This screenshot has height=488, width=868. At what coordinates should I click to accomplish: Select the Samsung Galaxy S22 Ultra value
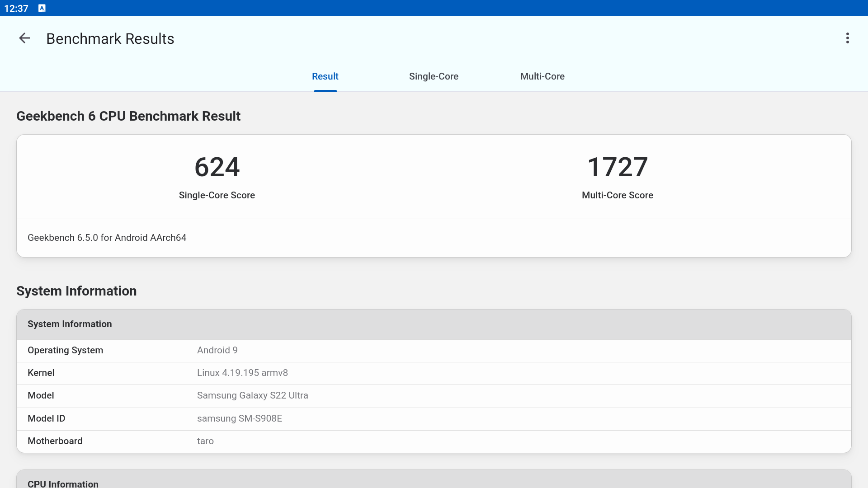253,395
